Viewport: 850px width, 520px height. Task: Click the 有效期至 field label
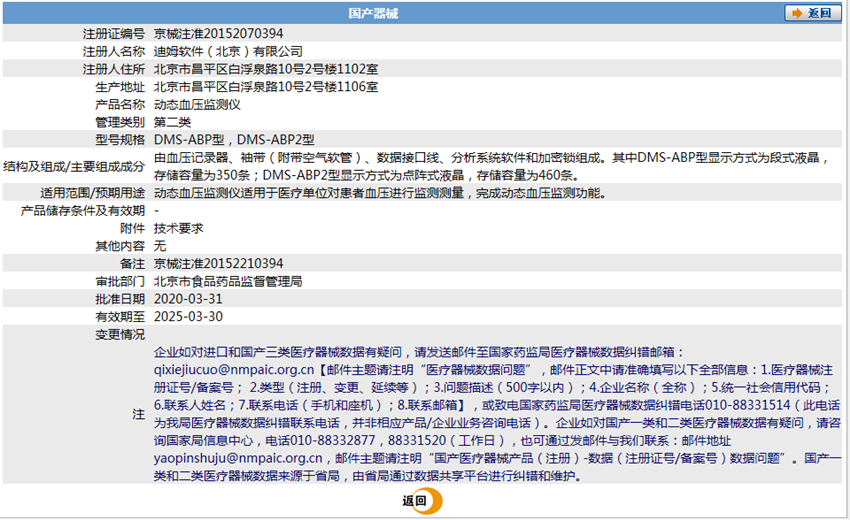[120, 317]
